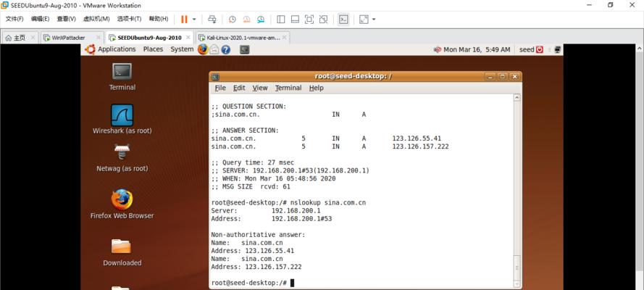Click the terminal scrollbar down arrow
644x290 pixels.
coord(517,284)
